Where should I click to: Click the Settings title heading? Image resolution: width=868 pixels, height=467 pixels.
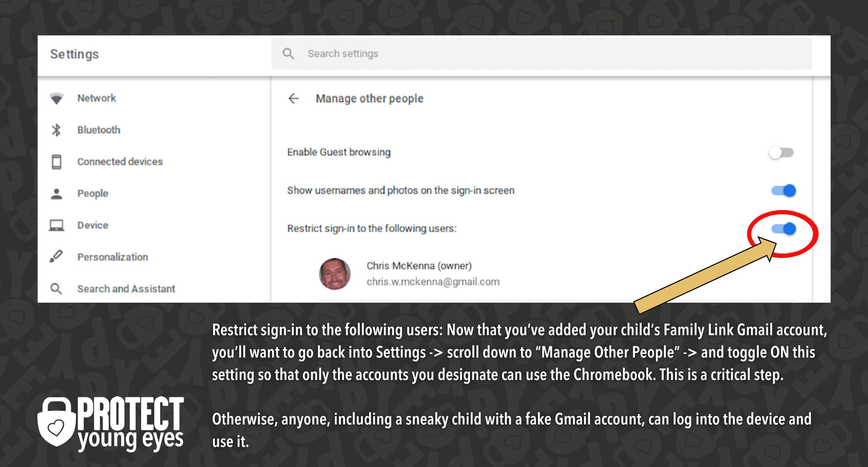point(74,54)
